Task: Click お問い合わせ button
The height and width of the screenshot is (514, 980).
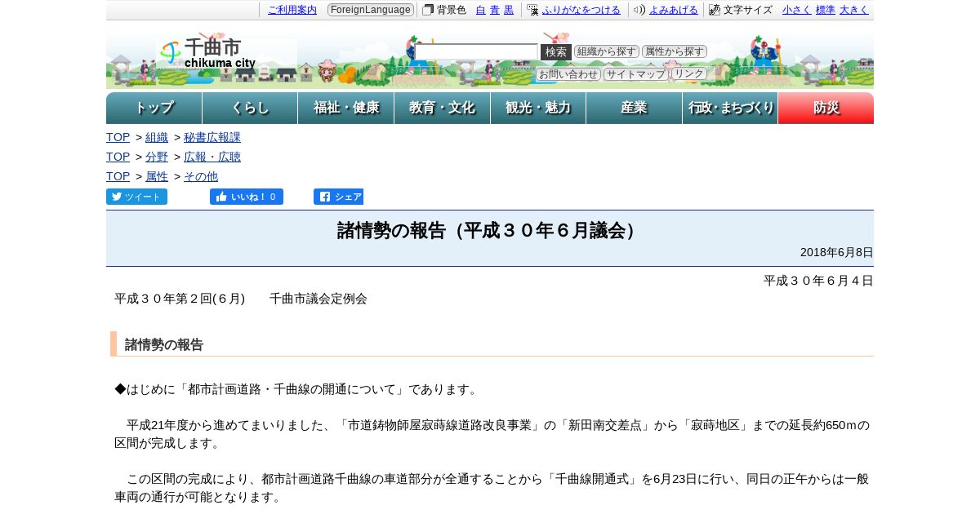Action: [568, 74]
